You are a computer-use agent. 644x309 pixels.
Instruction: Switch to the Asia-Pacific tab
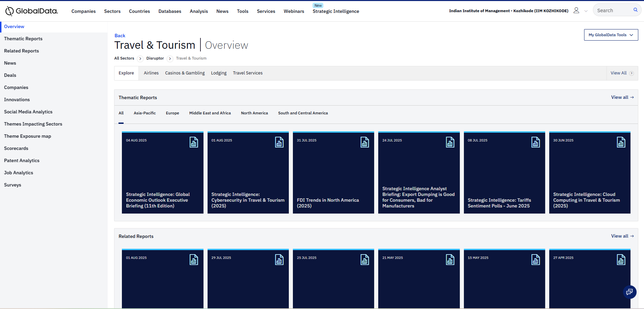pyautogui.click(x=145, y=113)
